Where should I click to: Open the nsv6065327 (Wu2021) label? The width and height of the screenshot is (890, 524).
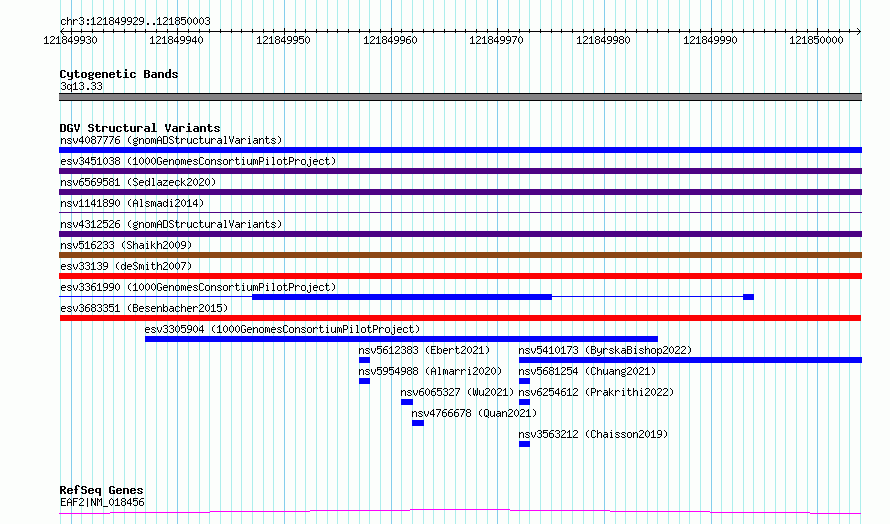coord(457,392)
